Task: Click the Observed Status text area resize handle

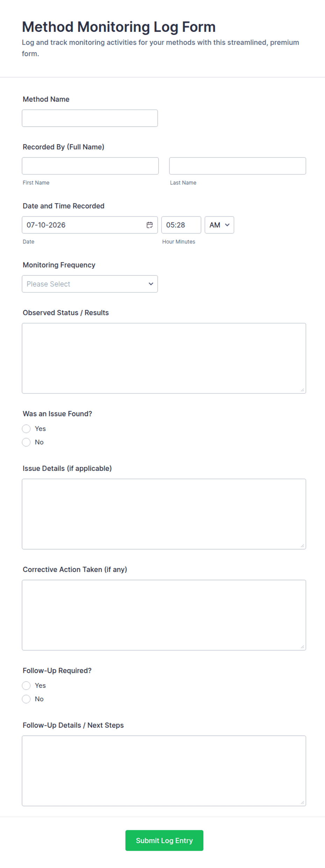Action: (x=302, y=390)
